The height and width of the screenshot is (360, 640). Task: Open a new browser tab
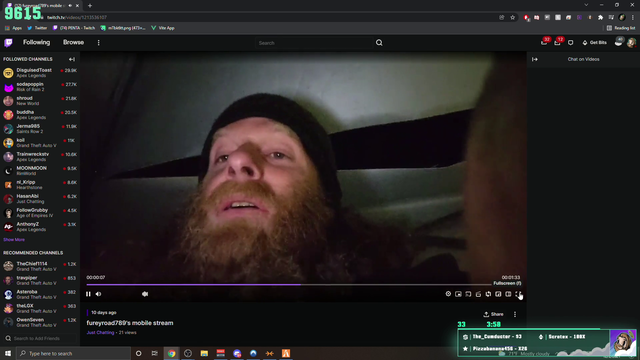[x=90, y=6]
